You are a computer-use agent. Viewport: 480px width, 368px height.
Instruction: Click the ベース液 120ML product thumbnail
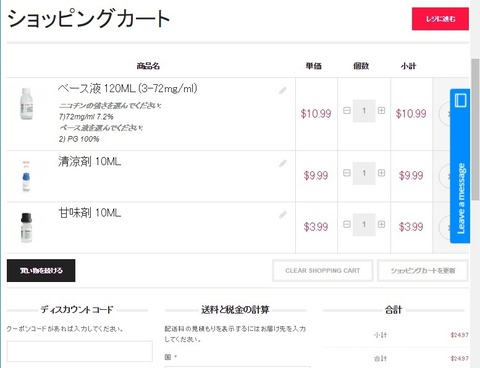[27, 104]
